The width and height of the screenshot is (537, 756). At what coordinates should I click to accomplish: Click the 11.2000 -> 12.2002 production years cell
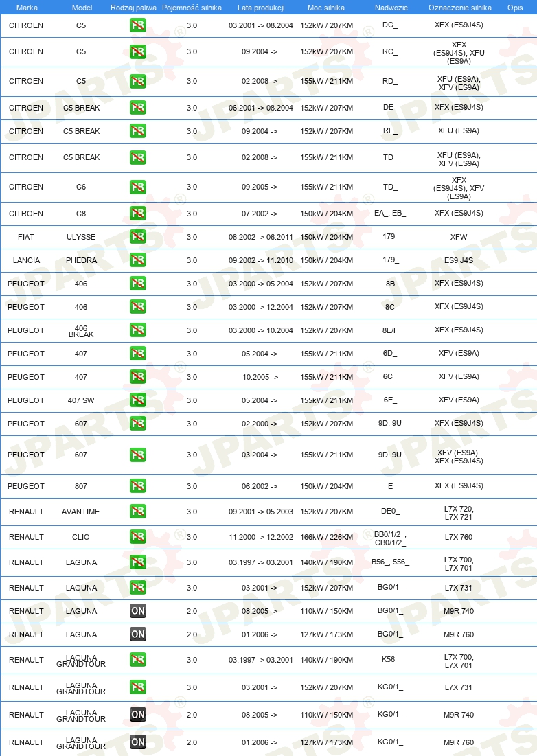click(x=261, y=537)
